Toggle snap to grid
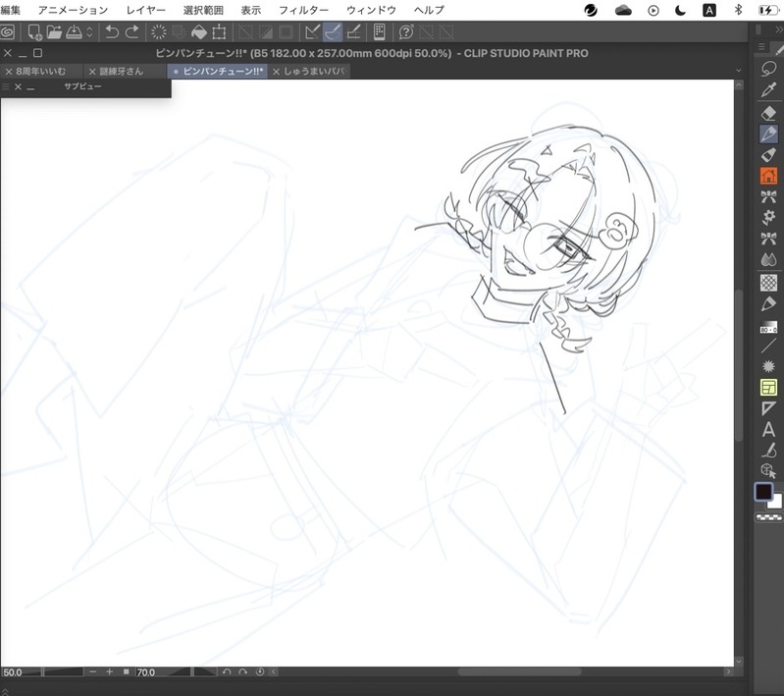Image resolution: width=784 pixels, height=696 pixels. click(353, 32)
